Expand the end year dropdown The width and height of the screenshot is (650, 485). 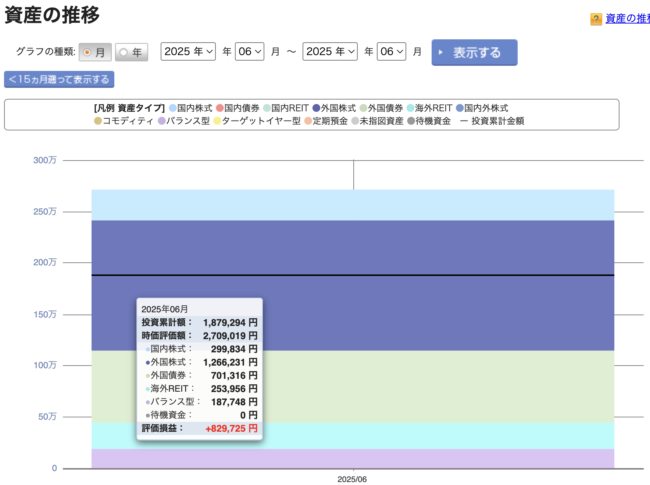(330, 52)
